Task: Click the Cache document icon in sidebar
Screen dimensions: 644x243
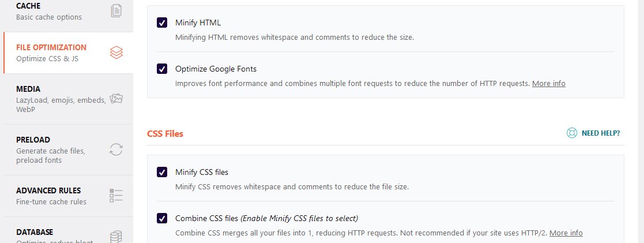Action: point(116,10)
